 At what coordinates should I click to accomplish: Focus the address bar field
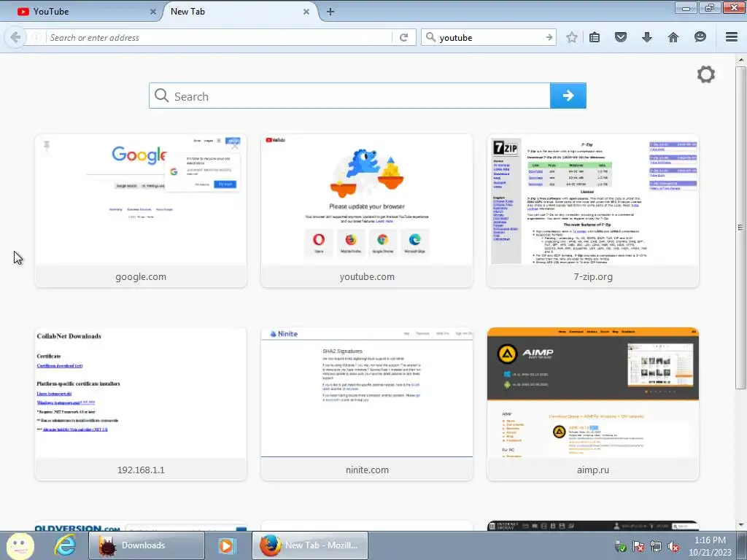tap(219, 38)
